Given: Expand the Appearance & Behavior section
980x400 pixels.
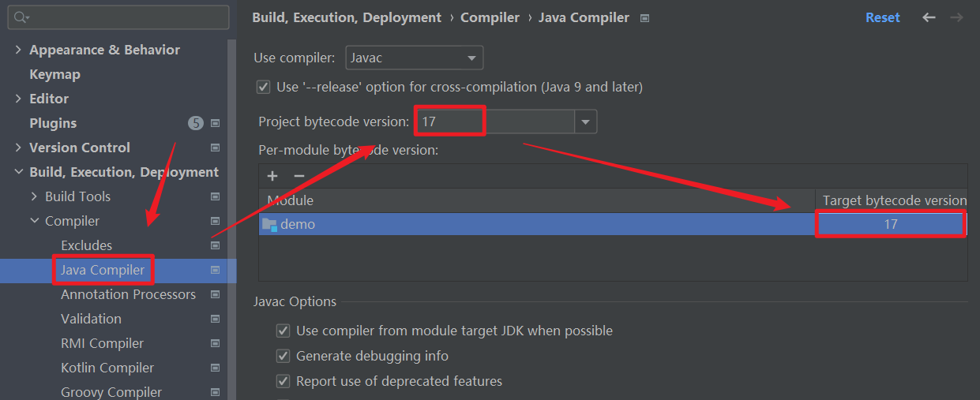Looking at the screenshot, I should [18, 50].
